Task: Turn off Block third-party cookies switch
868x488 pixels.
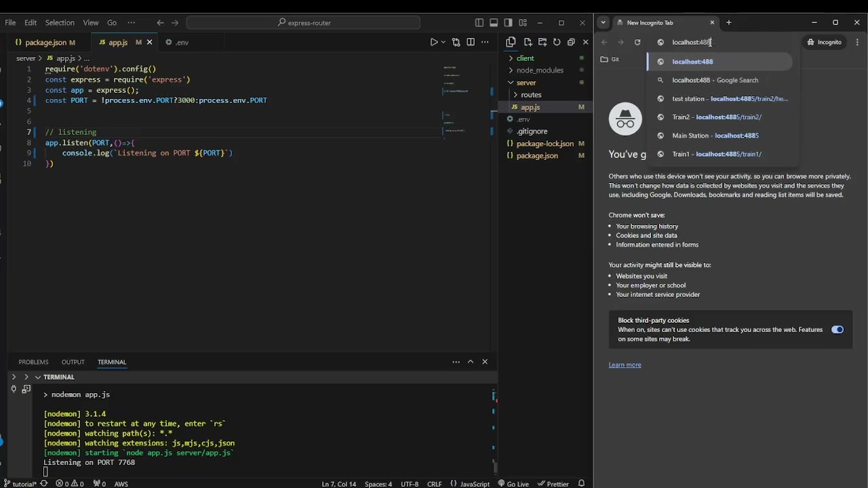Action: tap(837, 330)
